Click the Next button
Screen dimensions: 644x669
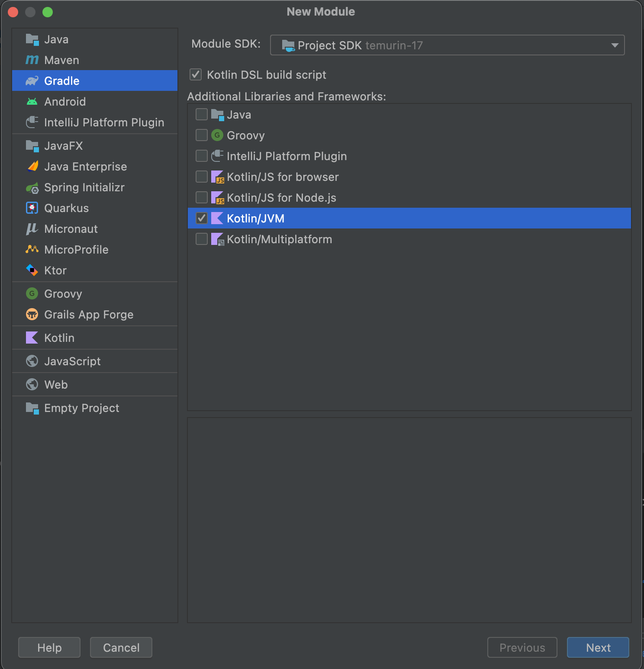(x=598, y=647)
